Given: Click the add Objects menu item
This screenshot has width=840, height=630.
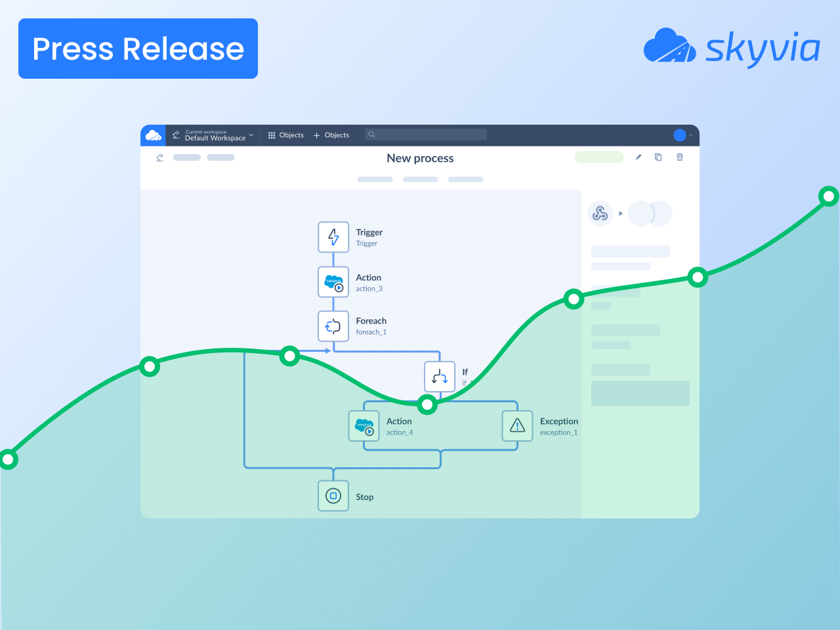Looking at the screenshot, I should pos(331,135).
